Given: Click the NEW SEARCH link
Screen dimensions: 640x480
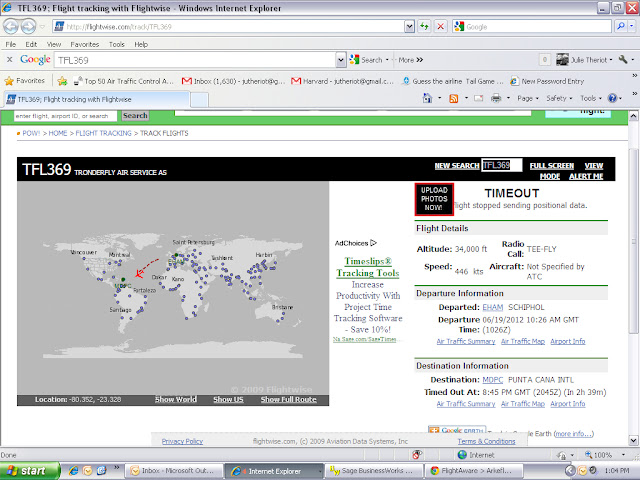Looking at the screenshot, I should (x=457, y=166).
